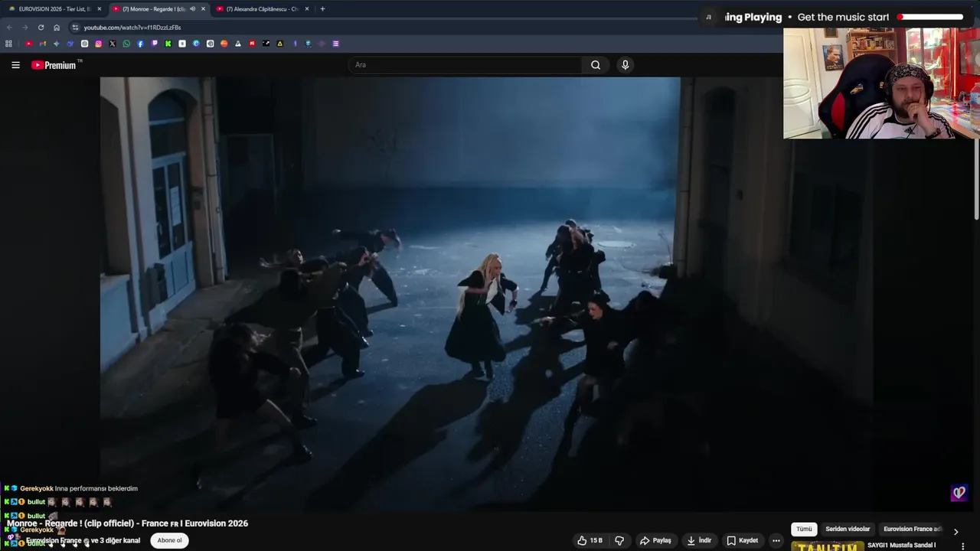The width and height of the screenshot is (980, 551).
Task: Select the Eursovision France chip
Action: click(x=913, y=529)
